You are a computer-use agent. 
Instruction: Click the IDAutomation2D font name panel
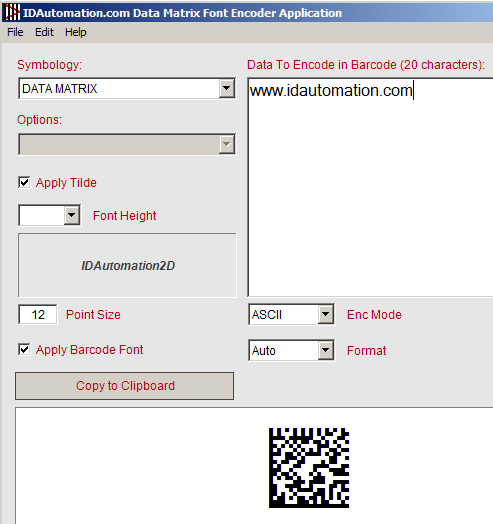point(127,265)
